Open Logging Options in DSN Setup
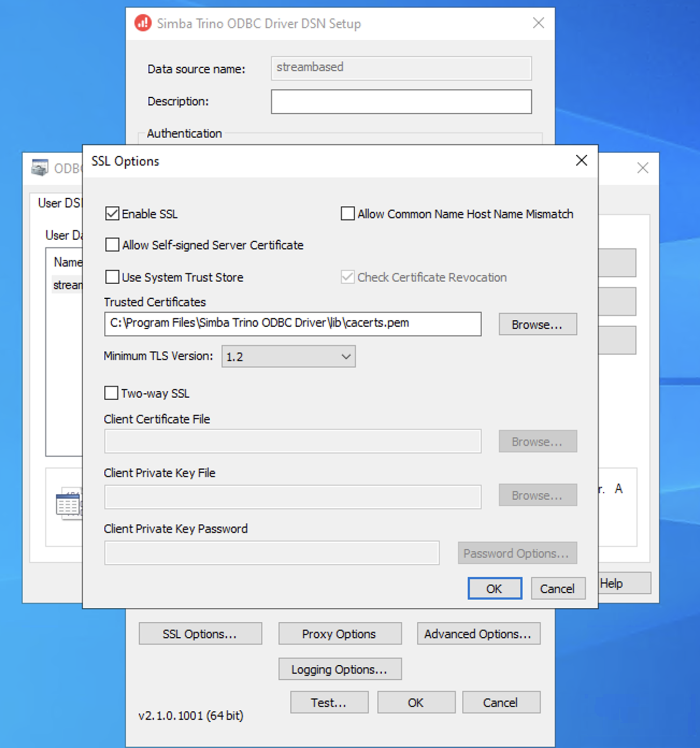The width and height of the screenshot is (700, 748). click(340, 670)
